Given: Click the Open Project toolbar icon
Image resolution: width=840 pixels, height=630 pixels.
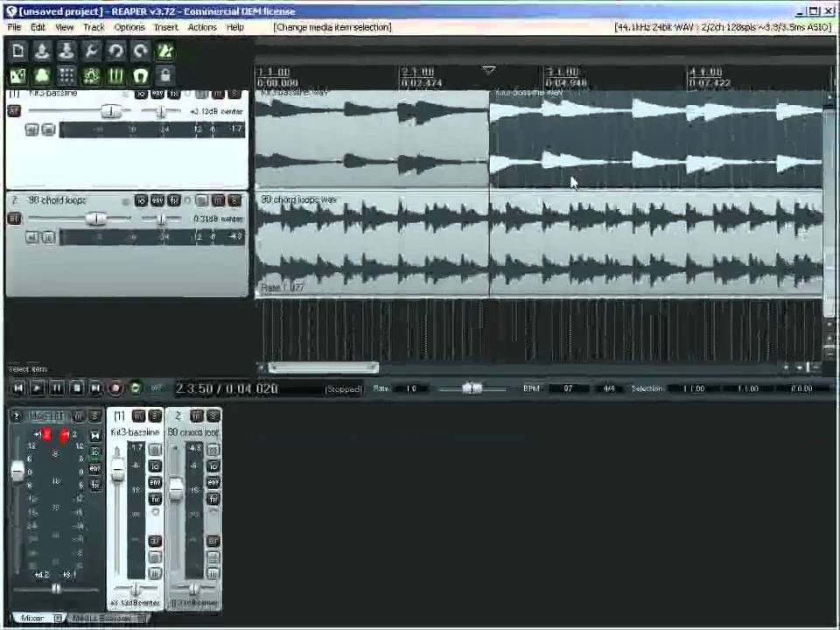Looking at the screenshot, I should (x=42, y=51).
